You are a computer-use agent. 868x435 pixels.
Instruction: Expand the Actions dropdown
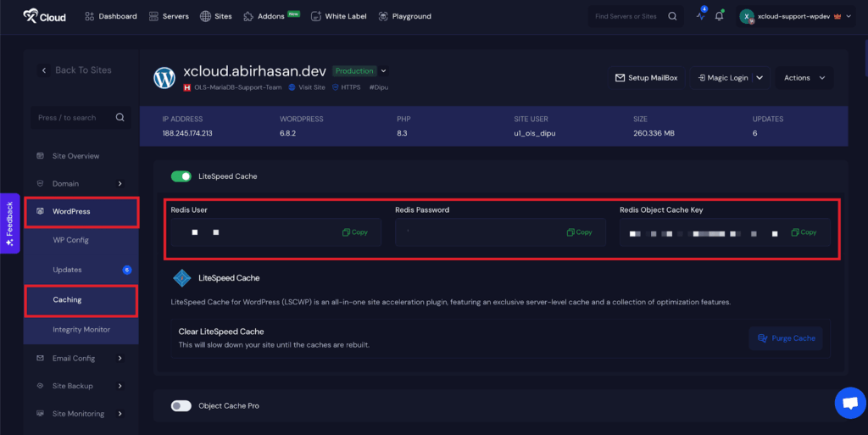point(804,78)
